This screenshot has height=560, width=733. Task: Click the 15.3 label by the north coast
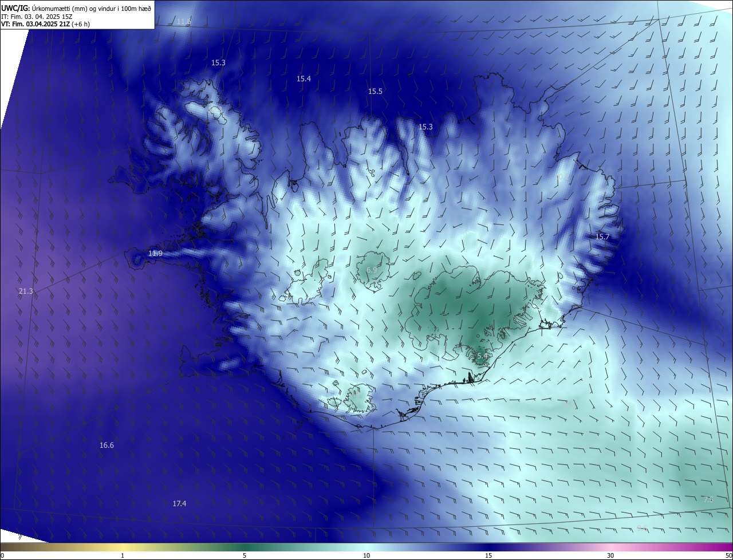point(425,127)
